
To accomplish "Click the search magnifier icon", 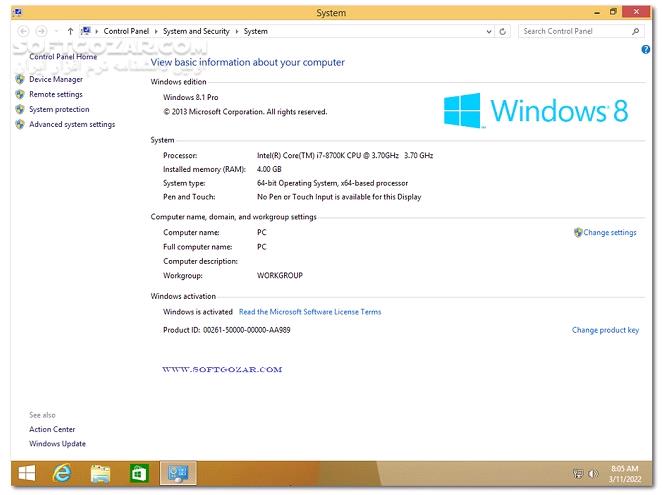I will pyautogui.click(x=635, y=31).
